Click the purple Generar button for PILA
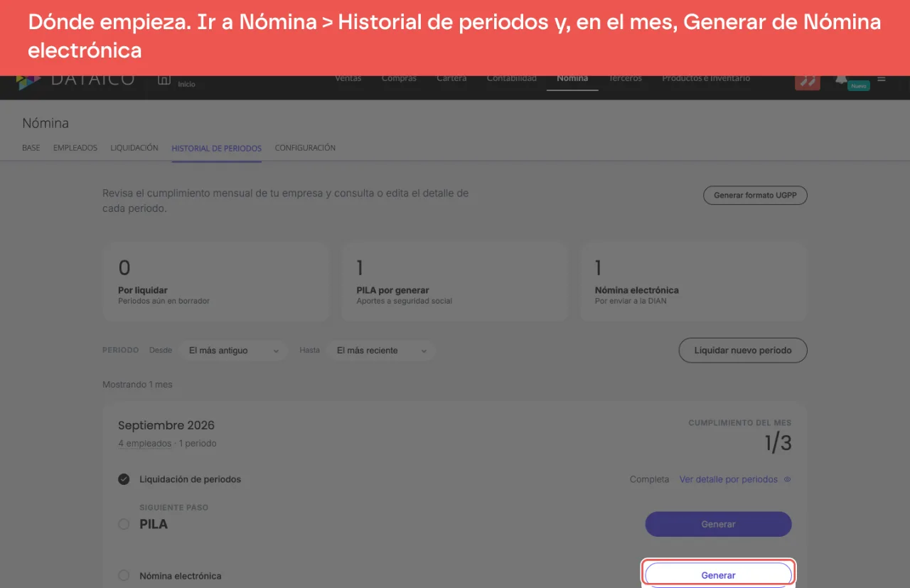Screen dimensions: 910x588 click(x=718, y=524)
